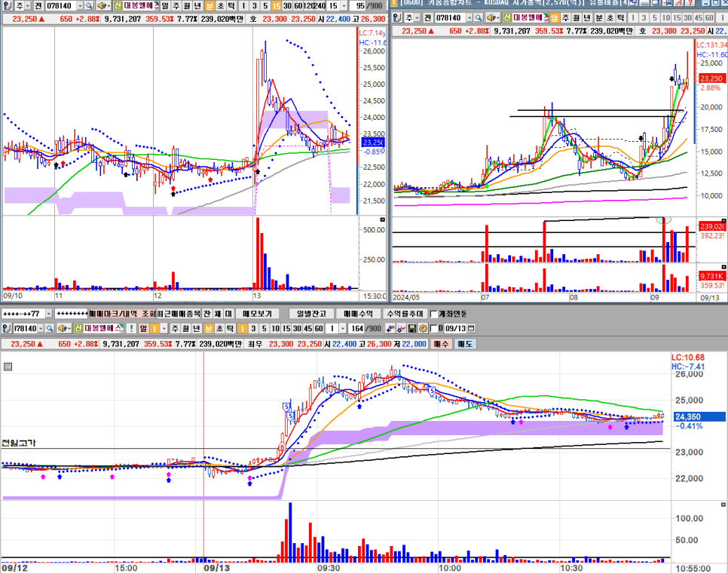The image size is (728, 574).
Task: Open the account number dropdown
Action: click(x=49, y=315)
